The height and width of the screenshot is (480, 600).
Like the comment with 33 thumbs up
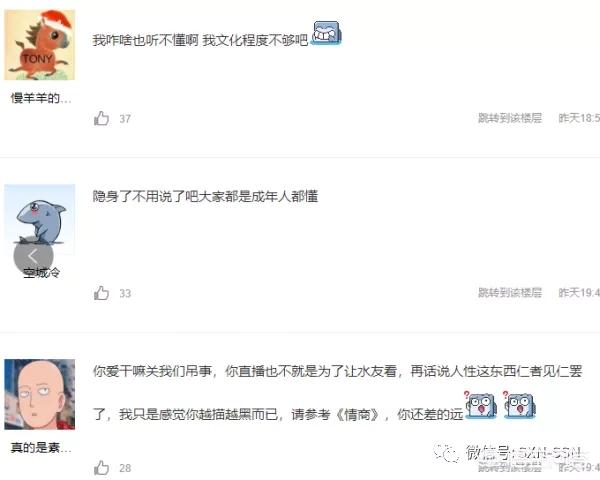click(x=101, y=293)
